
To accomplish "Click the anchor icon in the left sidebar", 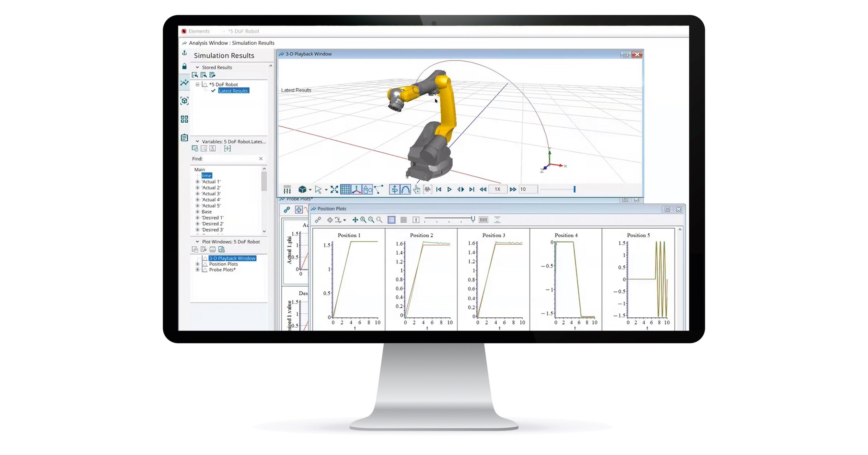I will tap(184, 52).
